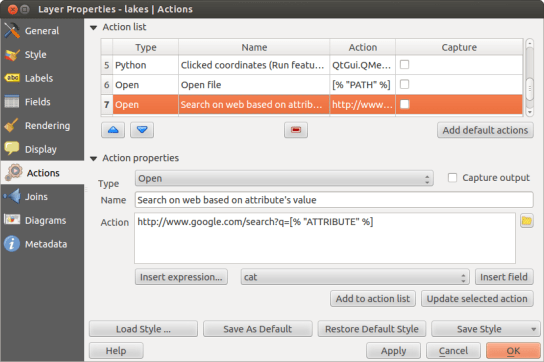Click the Type column header
Image resolution: width=544 pixels, height=362 pixels.
[145, 47]
